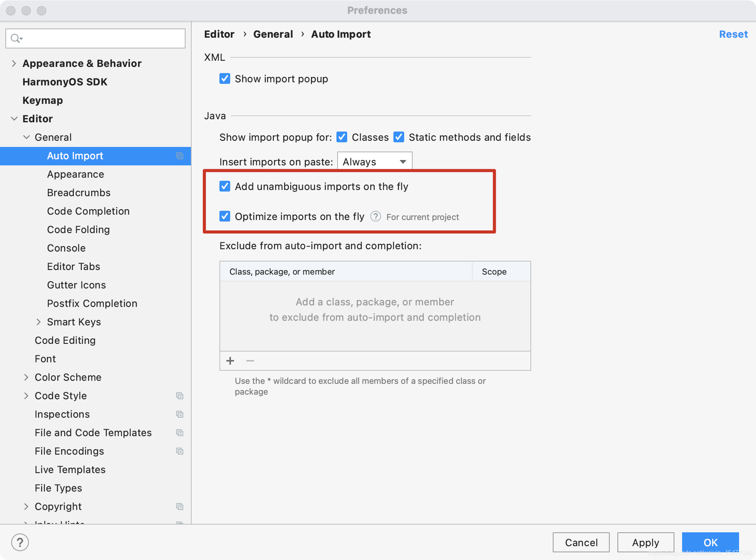This screenshot has height=560, width=756.
Task: Expand the Smart Keys subsection
Action: (39, 322)
